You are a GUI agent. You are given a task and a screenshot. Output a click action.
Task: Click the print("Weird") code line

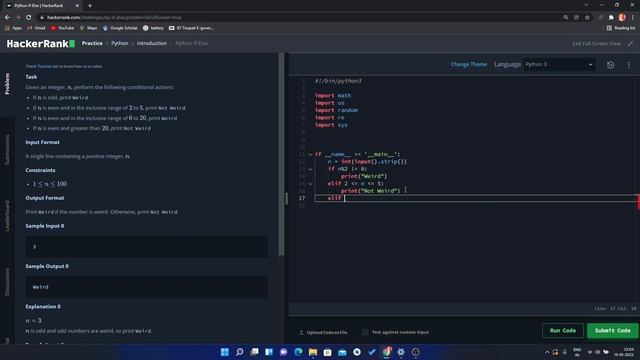[x=364, y=176]
